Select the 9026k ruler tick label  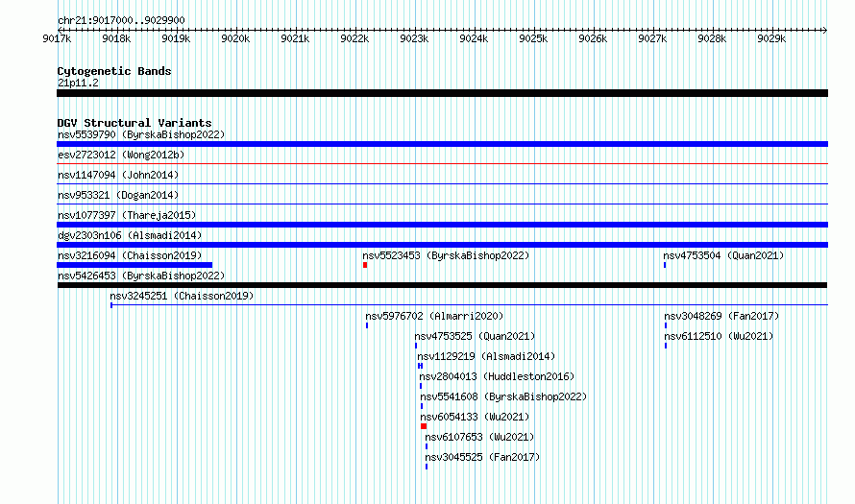[x=593, y=38]
